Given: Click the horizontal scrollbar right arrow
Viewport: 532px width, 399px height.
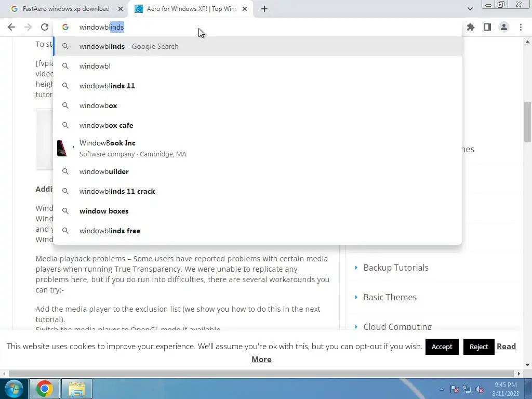Looking at the screenshot, I should pyautogui.click(x=519, y=374).
